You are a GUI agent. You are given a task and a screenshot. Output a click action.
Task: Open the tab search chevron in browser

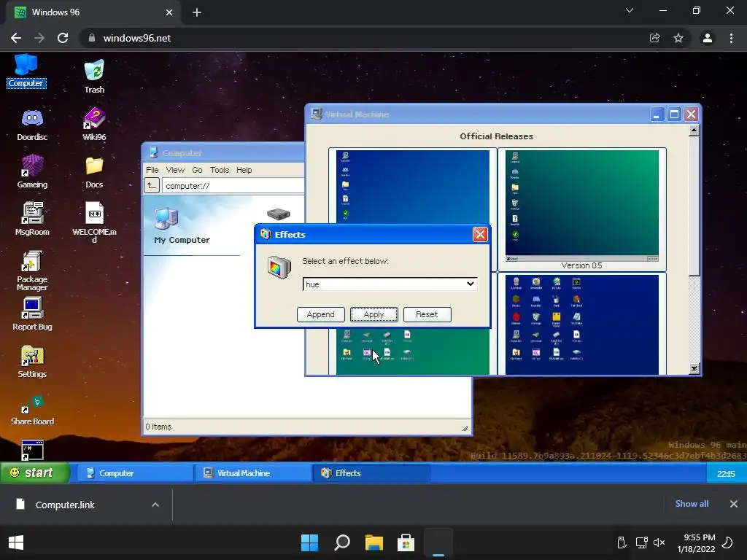point(630,10)
